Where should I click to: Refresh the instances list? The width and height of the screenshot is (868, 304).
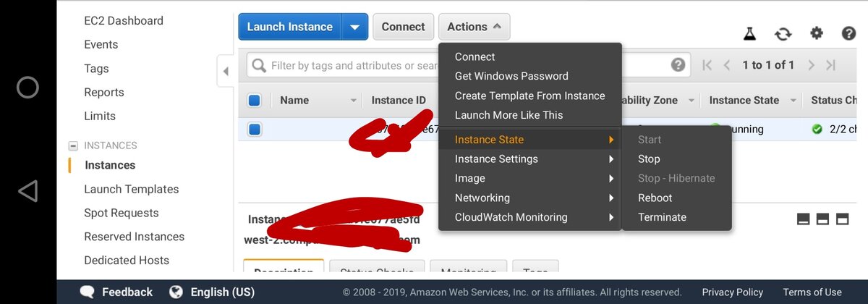(783, 33)
